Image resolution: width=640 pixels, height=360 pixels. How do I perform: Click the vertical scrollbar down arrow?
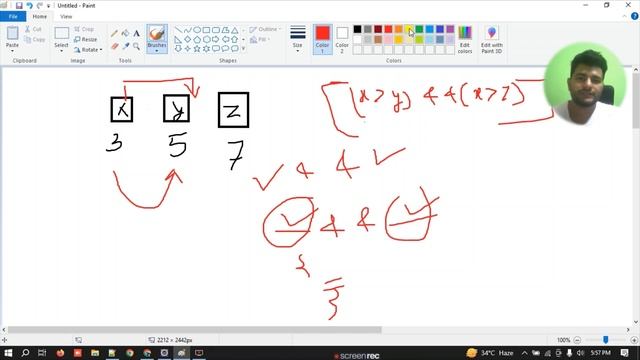tap(636, 322)
